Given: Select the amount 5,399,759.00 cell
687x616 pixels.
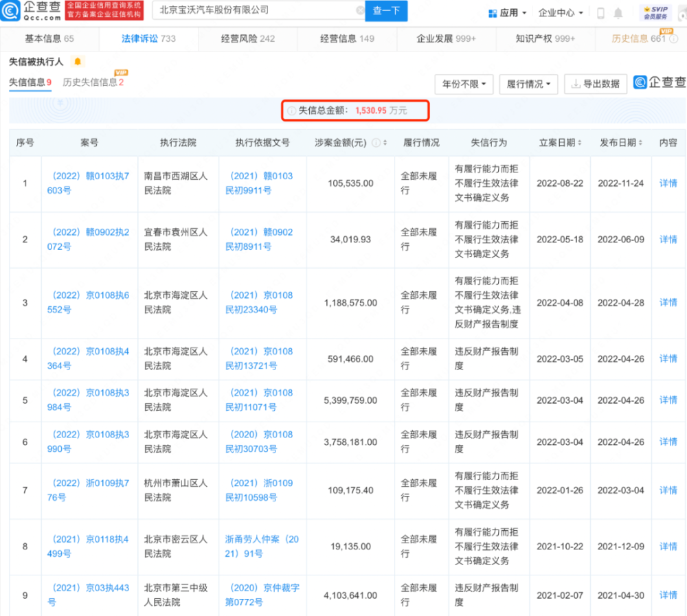Looking at the screenshot, I should click(350, 400).
